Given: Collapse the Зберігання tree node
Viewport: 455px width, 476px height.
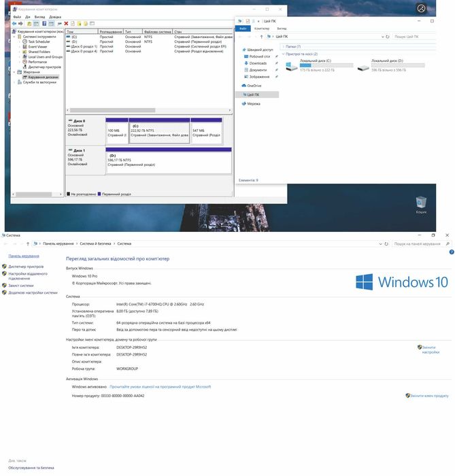Looking at the screenshot, I should (x=14, y=72).
